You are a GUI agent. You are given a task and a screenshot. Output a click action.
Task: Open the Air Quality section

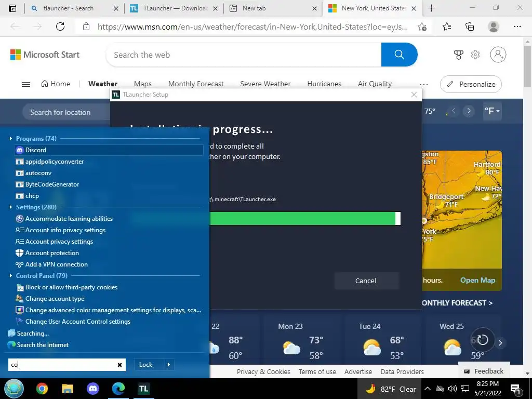click(x=375, y=84)
